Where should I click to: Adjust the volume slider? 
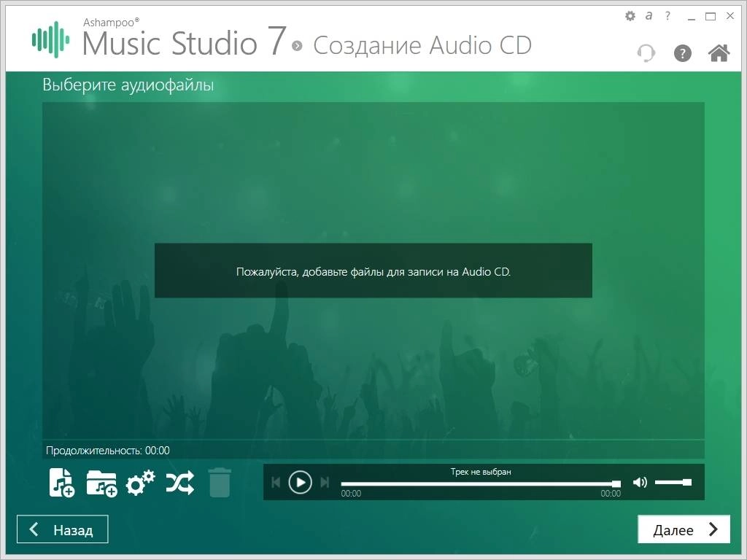[x=673, y=483]
